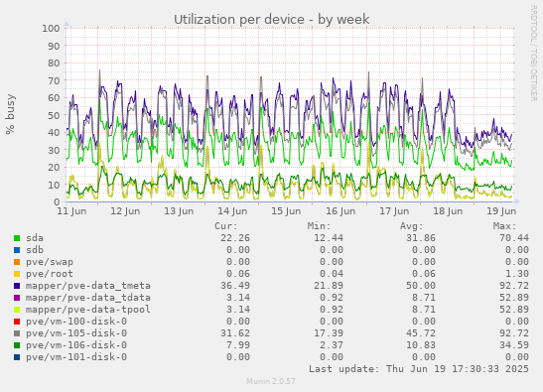Select the 'mapper/pve-data-tpool' legend label
This screenshot has height=392, width=543.
88,310
